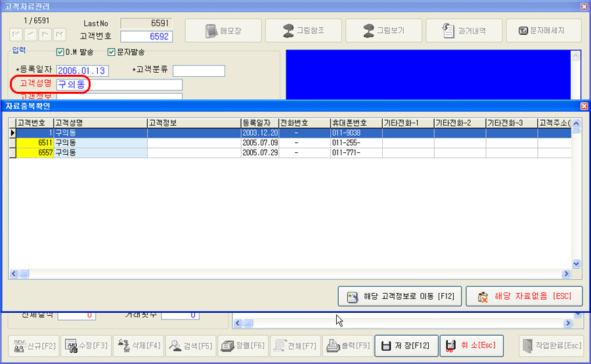
Task: Click 작업완료[Esc] finish button
Action: [553, 346]
